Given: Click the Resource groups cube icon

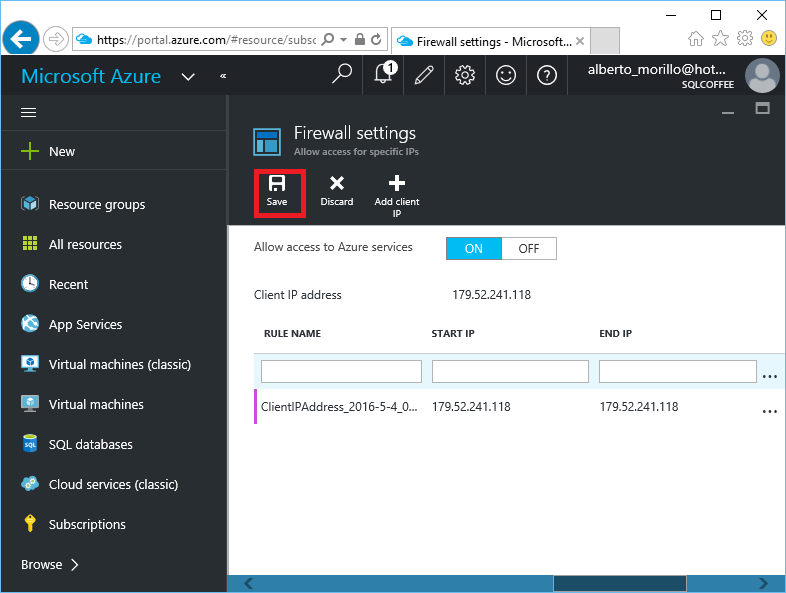Looking at the screenshot, I should (30, 204).
